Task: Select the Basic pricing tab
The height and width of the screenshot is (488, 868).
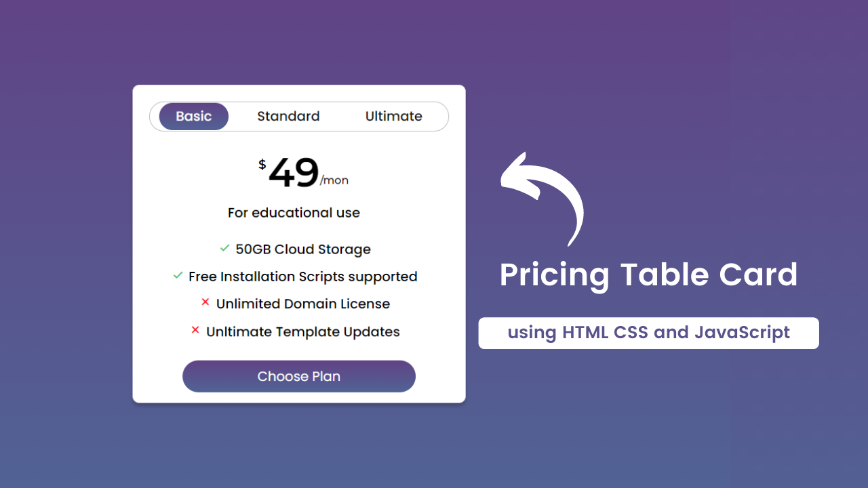Action: point(193,116)
